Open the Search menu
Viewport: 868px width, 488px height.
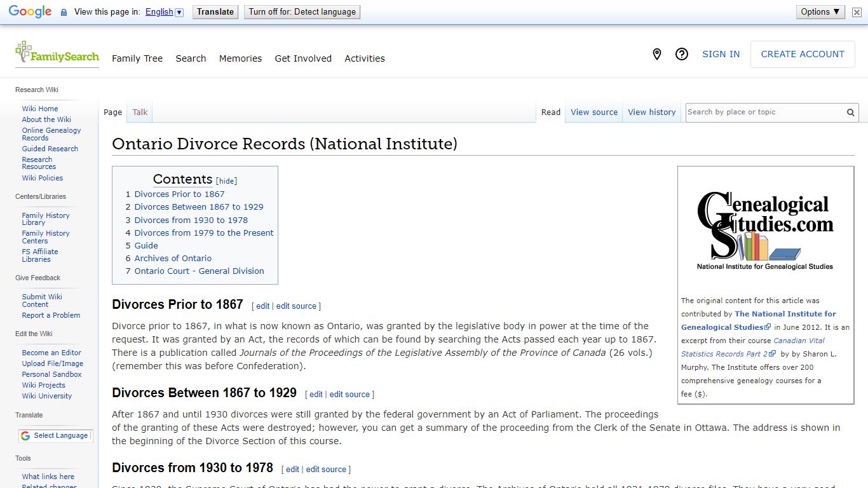tap(191, 58)
